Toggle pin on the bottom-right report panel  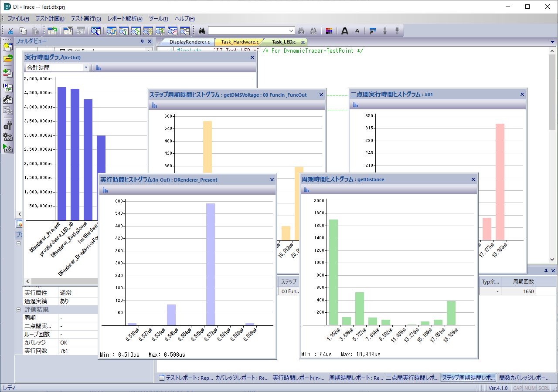[545, 270]
